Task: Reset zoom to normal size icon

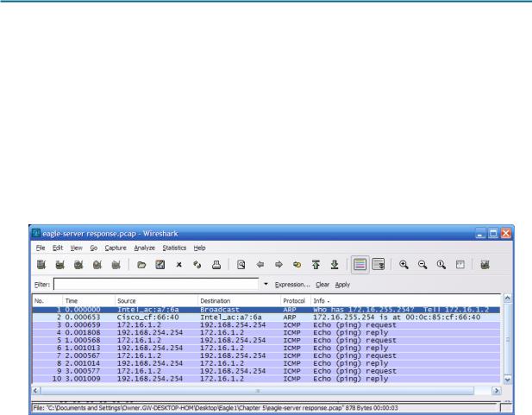Action: (441, 265)
